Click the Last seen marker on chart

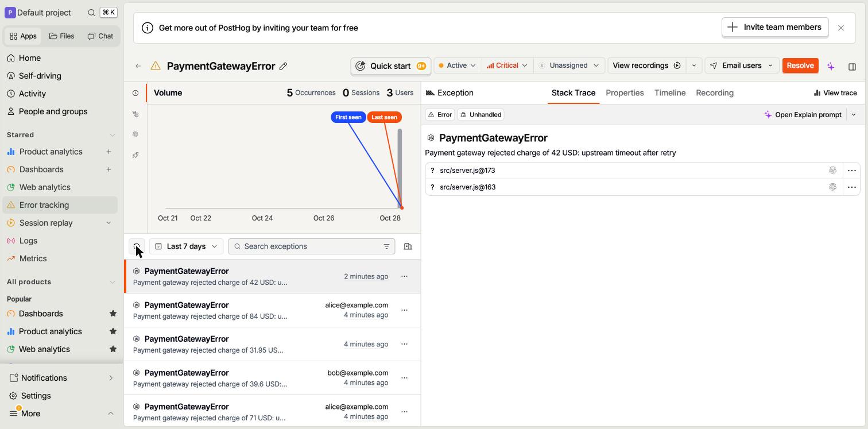click(384, 117)
